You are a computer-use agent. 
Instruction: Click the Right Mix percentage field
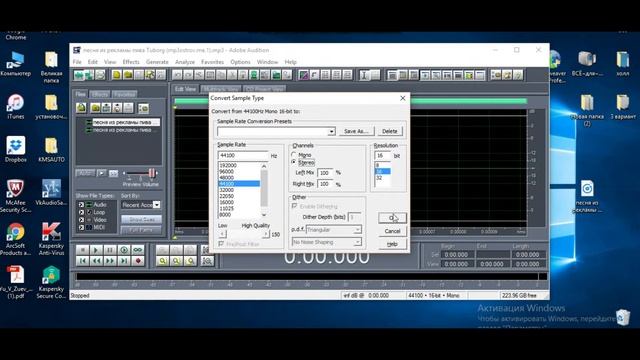(325, 184)
